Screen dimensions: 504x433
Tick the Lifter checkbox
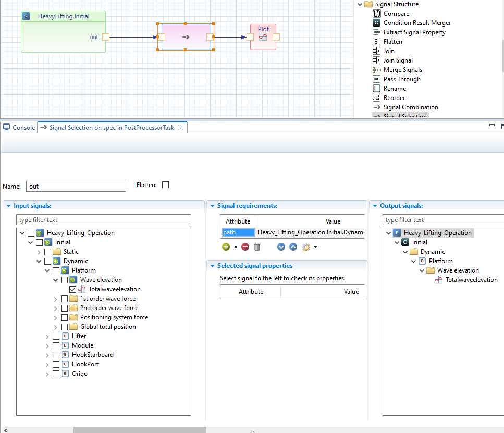click(x=56, y=336)
